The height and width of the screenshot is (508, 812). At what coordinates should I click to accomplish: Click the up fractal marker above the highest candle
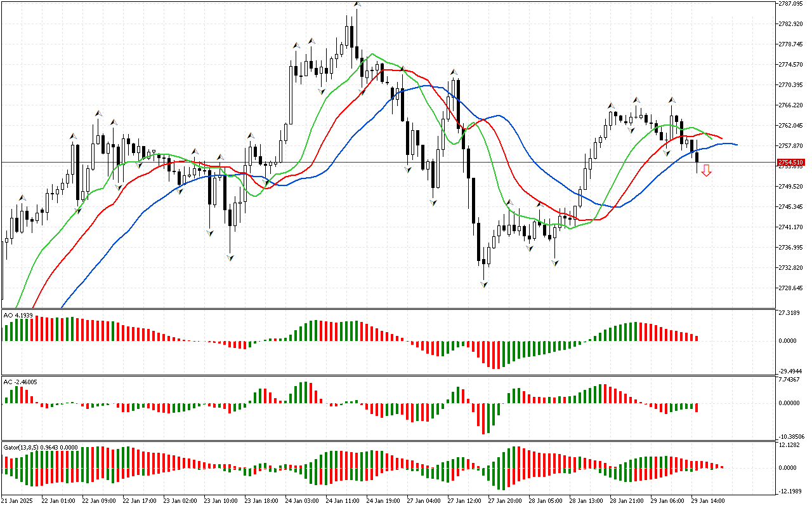[357, 4]
